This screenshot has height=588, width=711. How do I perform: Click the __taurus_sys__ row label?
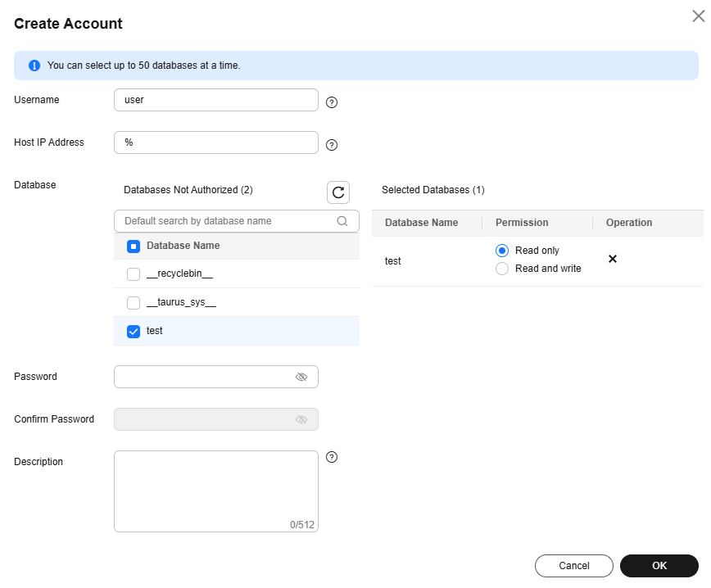click(181, 302)
